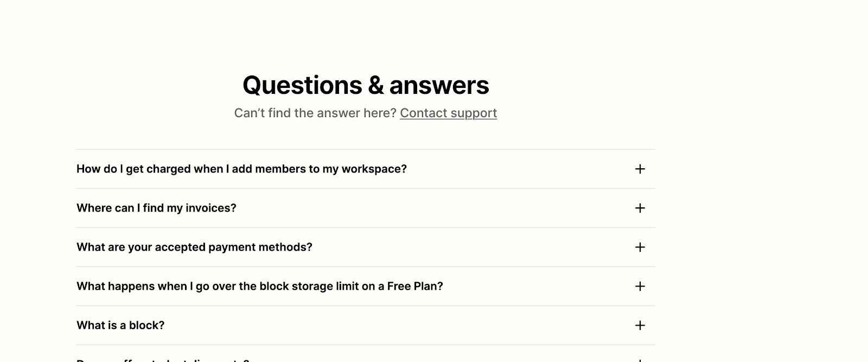Viewport: 868px width, 362px height.
Task: Expand 'How do I get charged when I add members'
Action: pyautogui.click(x=241, y=169)
